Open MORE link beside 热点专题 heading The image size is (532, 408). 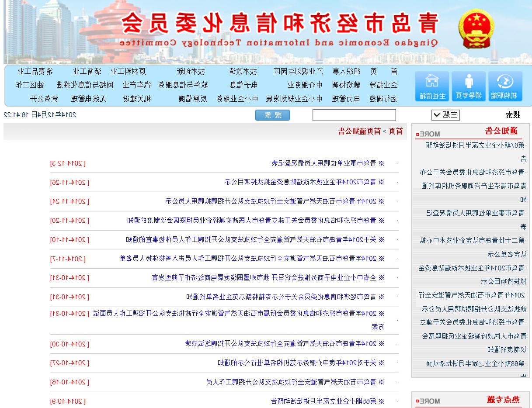tap(428, 401)
